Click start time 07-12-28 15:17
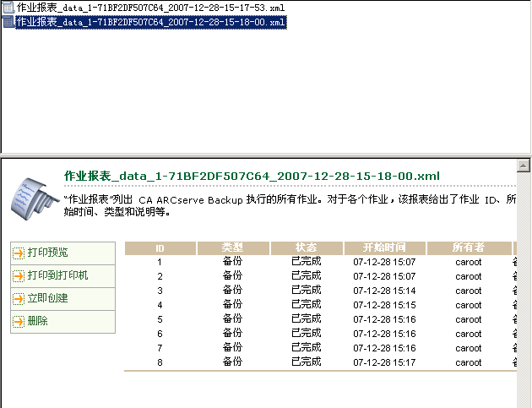This screenshot has height=408, width=532. tap(384, 362)
